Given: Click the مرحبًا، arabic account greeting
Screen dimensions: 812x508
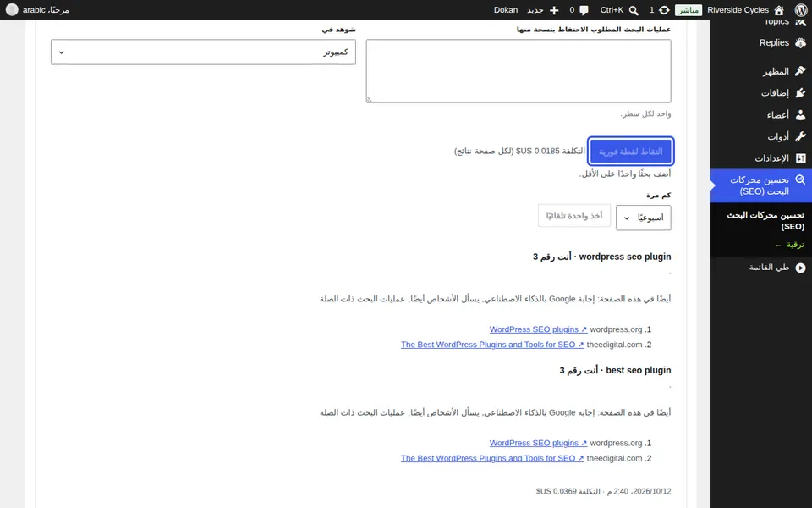Looking at the screenshot, I should click(x=46, y=10).
